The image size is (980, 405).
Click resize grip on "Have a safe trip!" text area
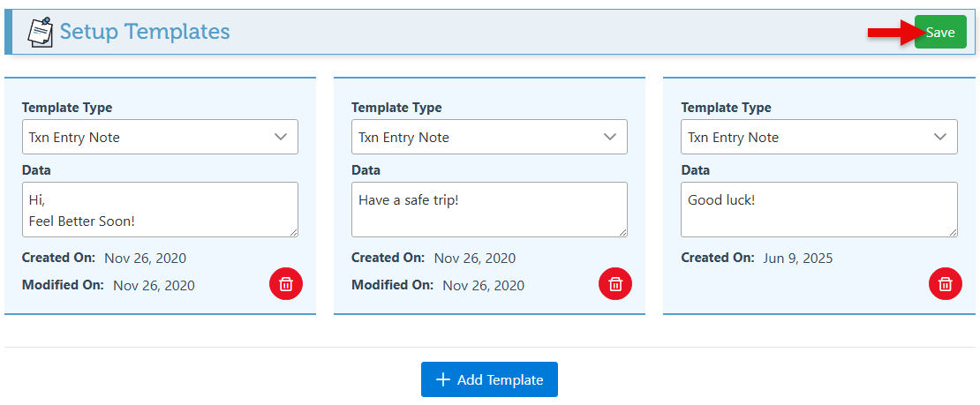click(622, 232)
